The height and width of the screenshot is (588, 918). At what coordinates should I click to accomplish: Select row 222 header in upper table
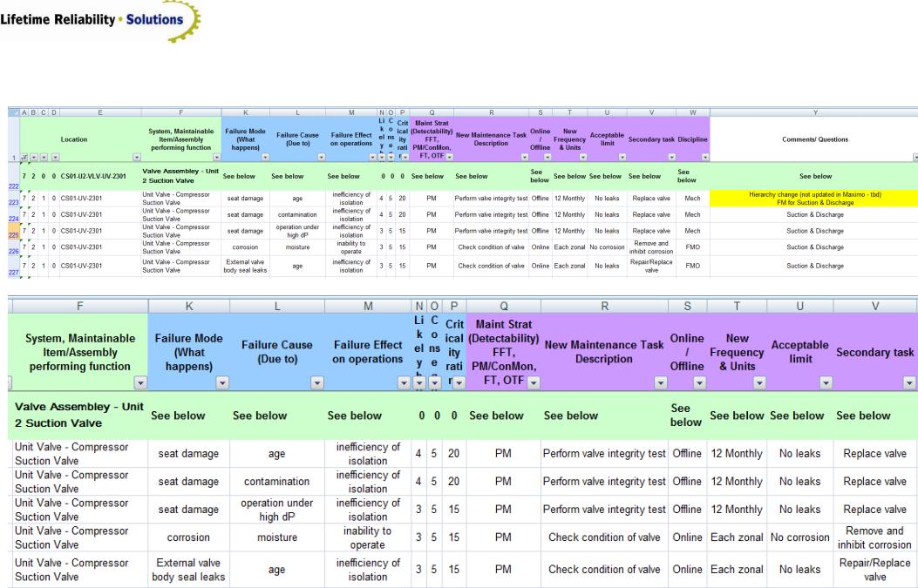13,177
